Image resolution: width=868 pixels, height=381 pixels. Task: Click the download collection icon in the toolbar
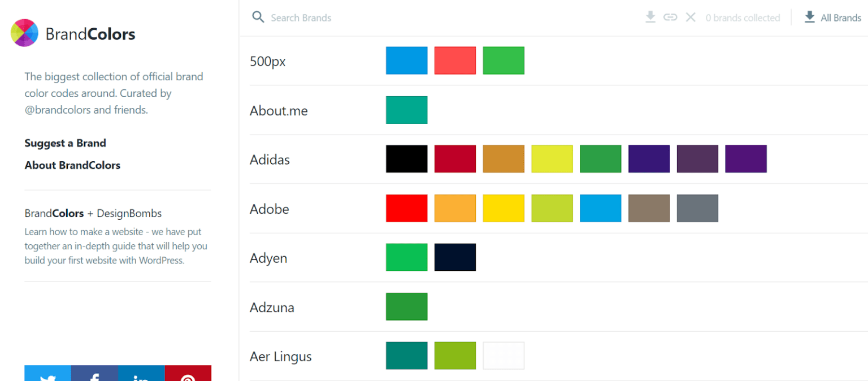tap(650, 17)
